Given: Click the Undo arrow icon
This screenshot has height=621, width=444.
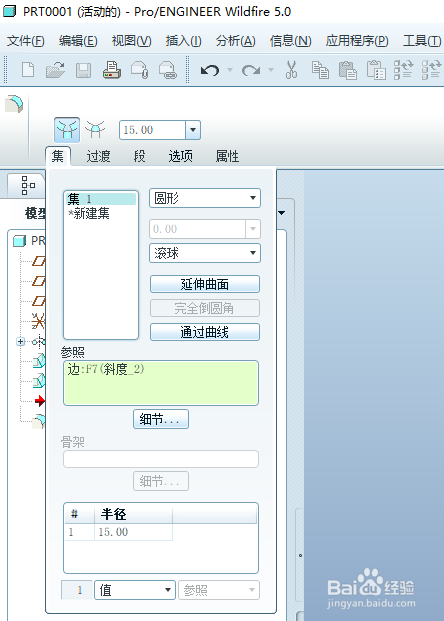Looking at the screenshot, I should click(210, 70).
